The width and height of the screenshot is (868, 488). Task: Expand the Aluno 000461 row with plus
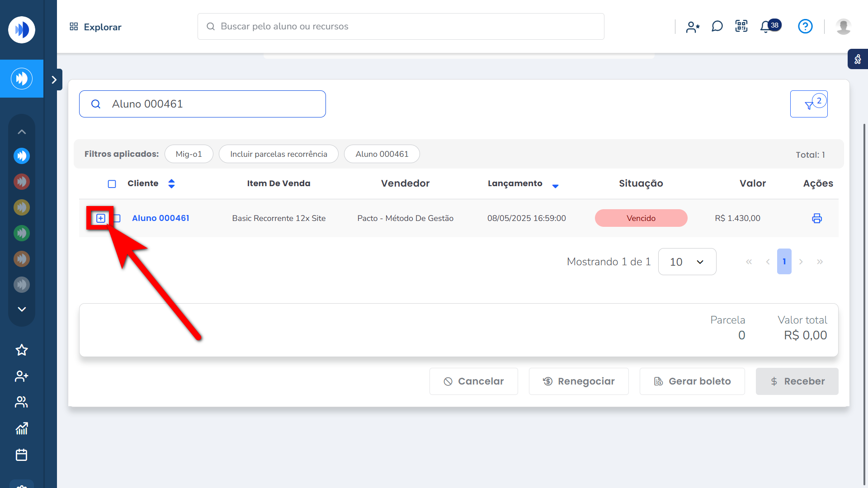(101, 218)
